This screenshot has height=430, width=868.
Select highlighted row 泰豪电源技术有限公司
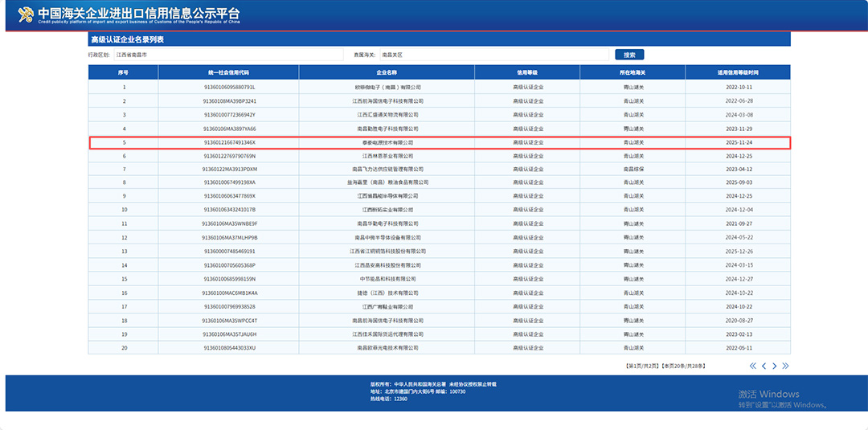pos(387,142)
